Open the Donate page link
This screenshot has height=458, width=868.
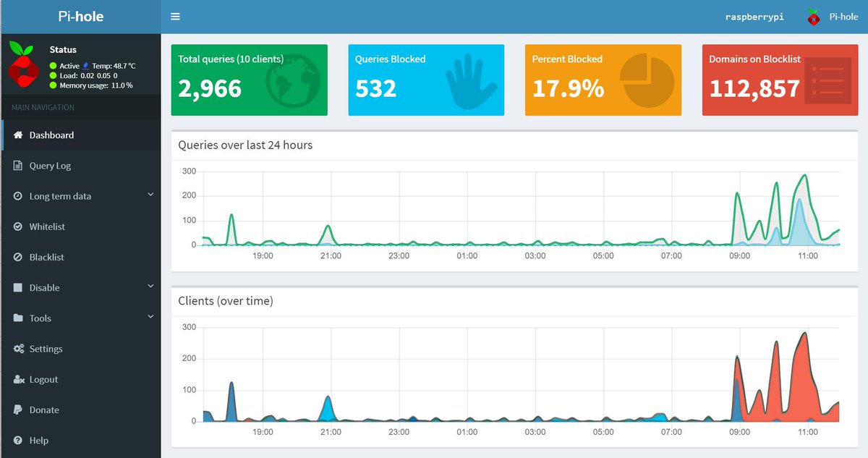pos(45,410)
